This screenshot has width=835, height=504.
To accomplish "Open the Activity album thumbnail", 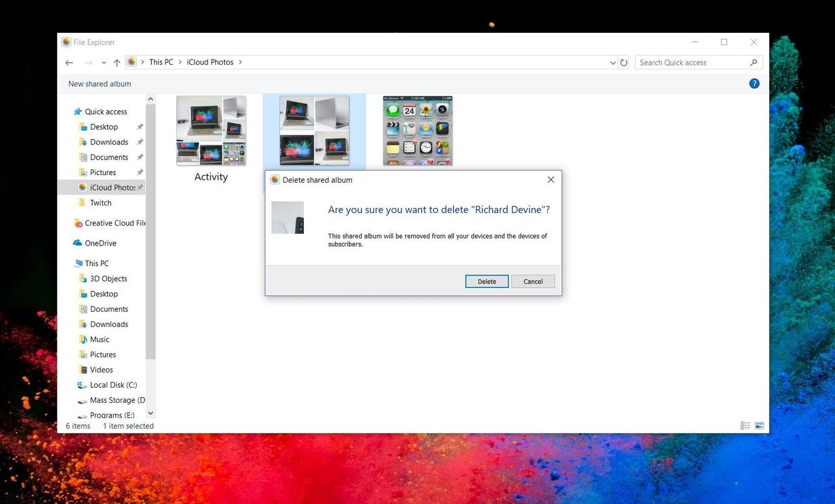I will (x=211, y=131).
